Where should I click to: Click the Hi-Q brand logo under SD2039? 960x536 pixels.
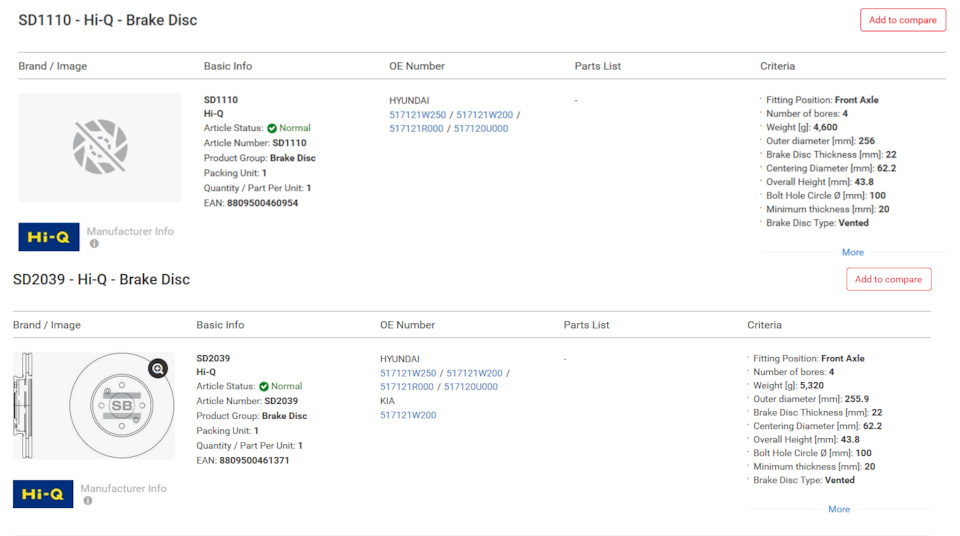tap(43, 494)
